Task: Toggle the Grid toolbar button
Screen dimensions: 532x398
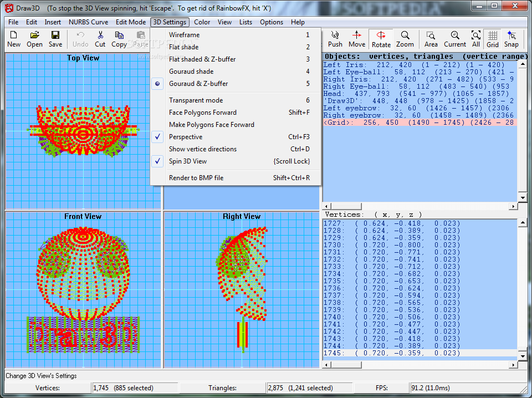Action: pyautogui.click(x=493, y=39)
